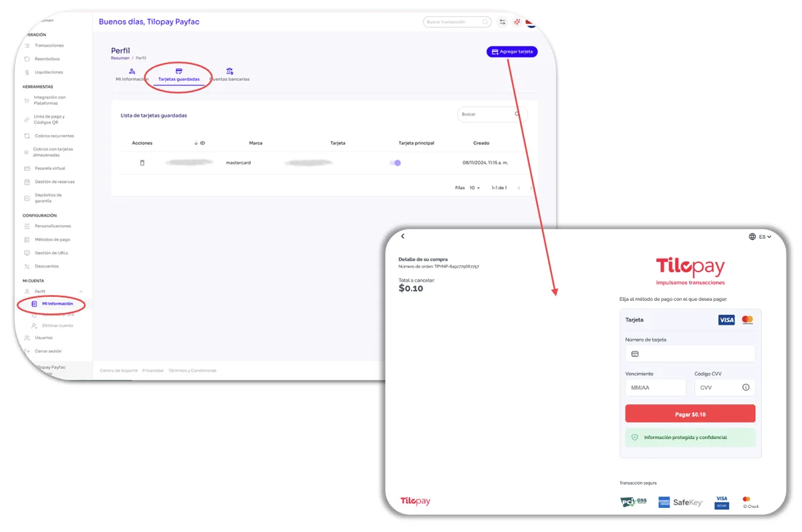Click the Agregar tarjeta button
Screen dimensions: 802x532
coord(512,51)
